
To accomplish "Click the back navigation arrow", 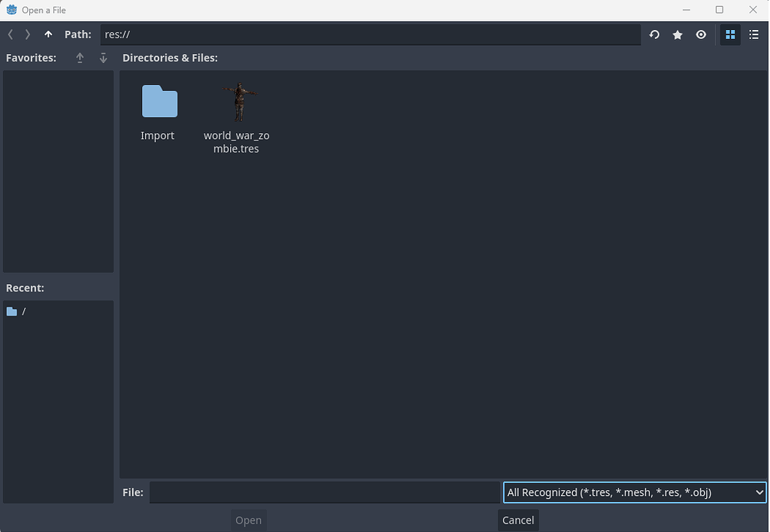I will [10, 34].
